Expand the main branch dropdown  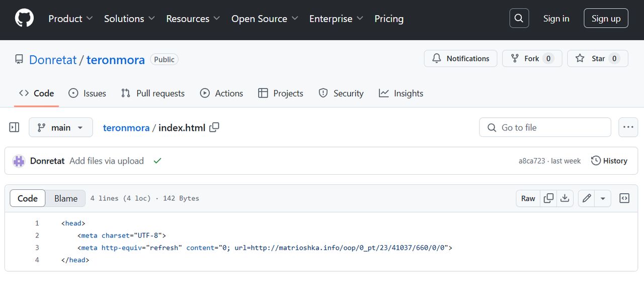[61, 127]
